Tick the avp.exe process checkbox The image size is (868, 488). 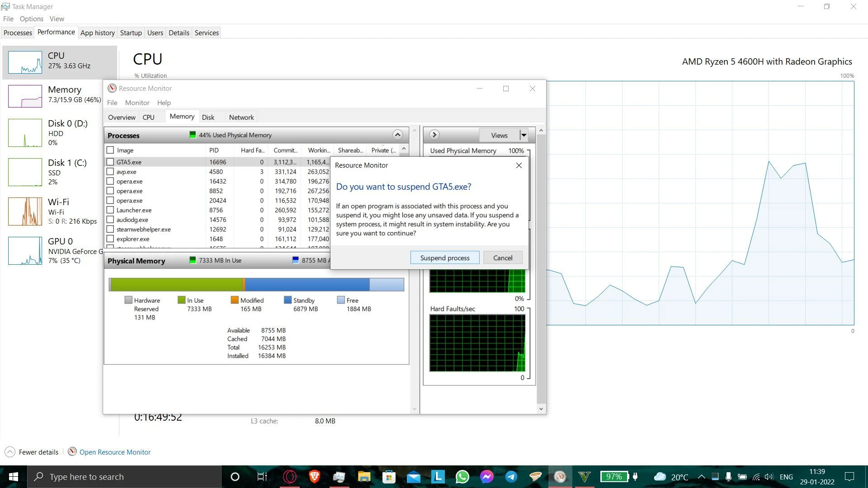pyautogui.click(x=110, y=172)
